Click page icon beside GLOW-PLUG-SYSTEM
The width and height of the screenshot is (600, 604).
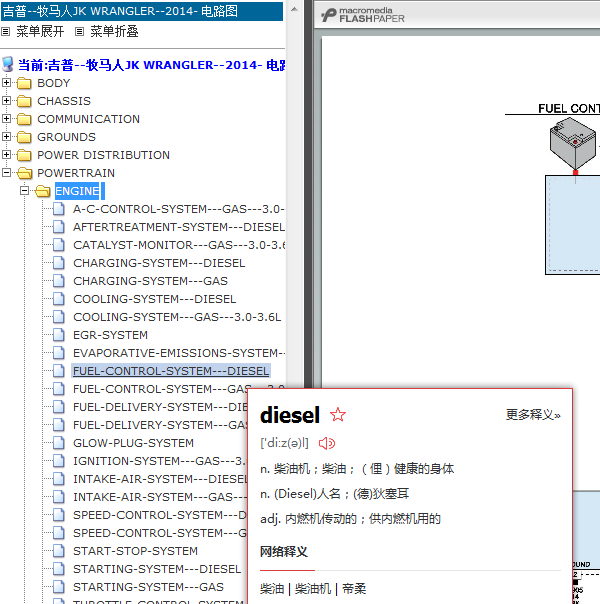59,443
